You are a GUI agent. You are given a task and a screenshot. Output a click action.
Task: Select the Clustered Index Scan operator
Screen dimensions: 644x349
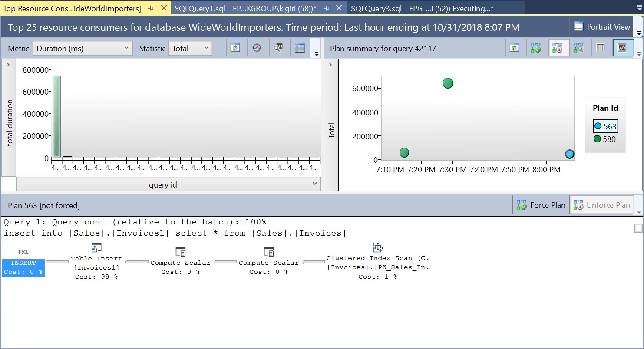point(378,260)
